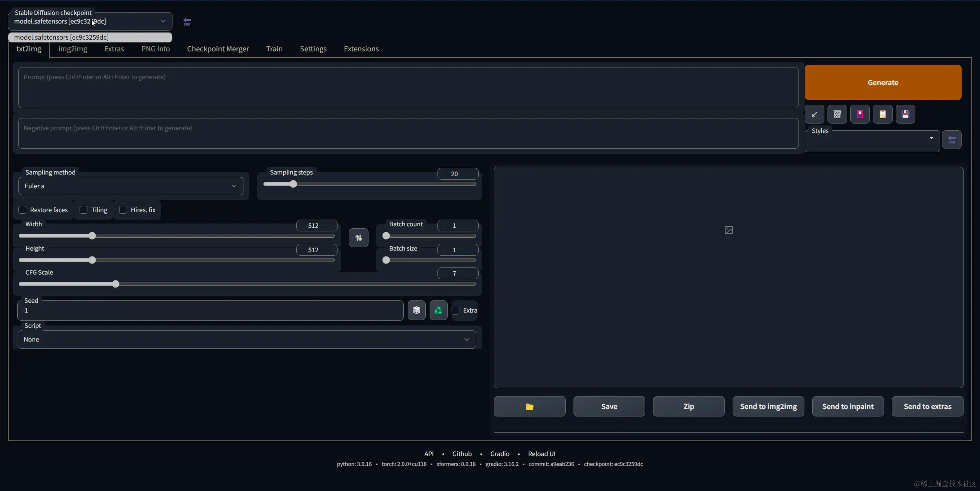Click Send to img2img
The image size is (980, 491).
point(768,406)
